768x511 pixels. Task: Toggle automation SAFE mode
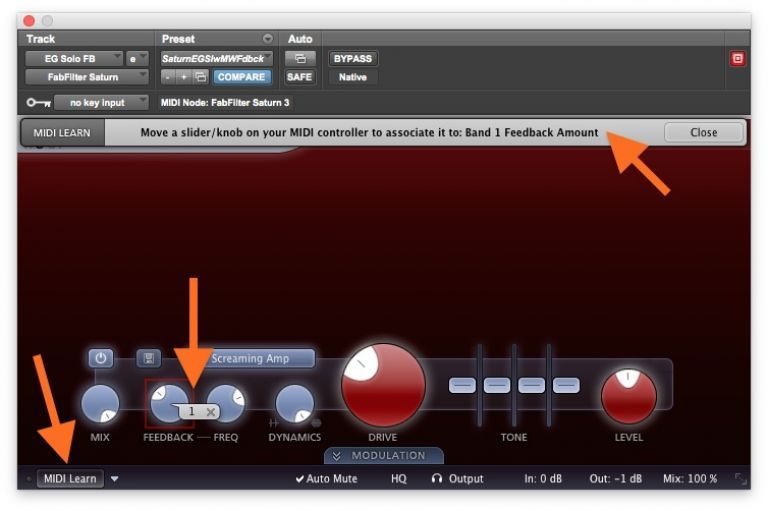tap(300, 77)
